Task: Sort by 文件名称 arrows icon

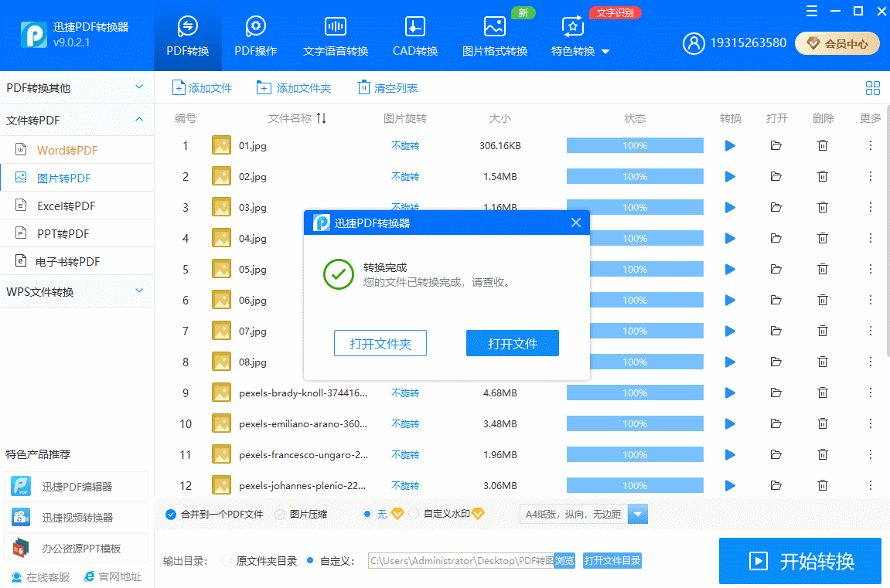Action: 321,118
